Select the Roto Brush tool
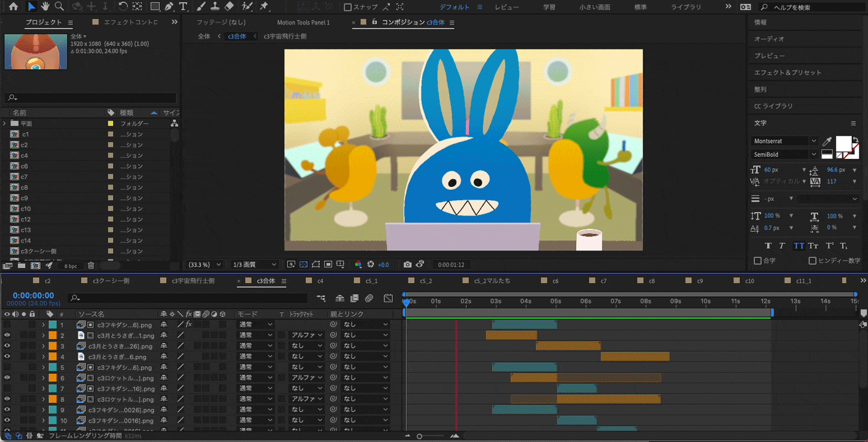868x442 pixels. coord(247,6)
